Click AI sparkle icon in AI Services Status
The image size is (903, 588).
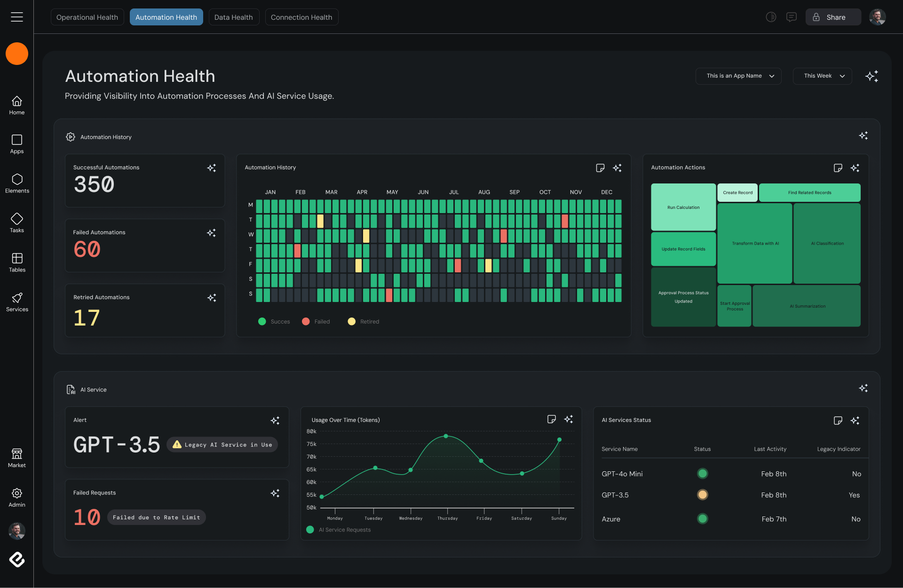[855, 421]
